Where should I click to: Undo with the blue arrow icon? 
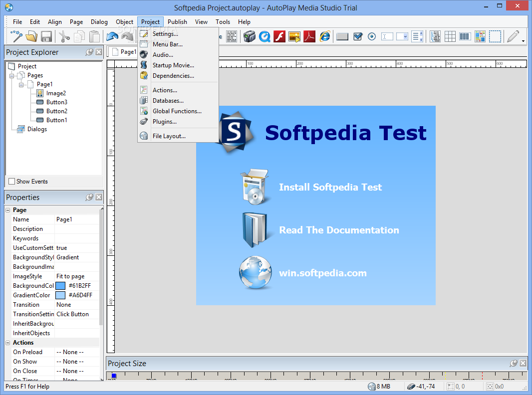[112, 36]
